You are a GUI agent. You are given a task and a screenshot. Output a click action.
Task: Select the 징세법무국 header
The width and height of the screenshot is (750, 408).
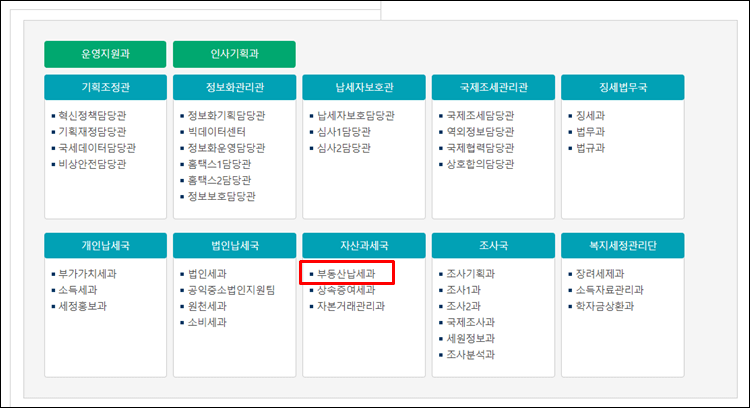coord(623,87)
